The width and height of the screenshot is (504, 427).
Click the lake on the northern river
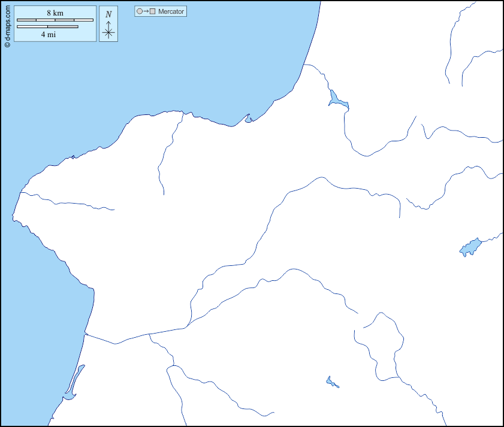pos(336,99)
